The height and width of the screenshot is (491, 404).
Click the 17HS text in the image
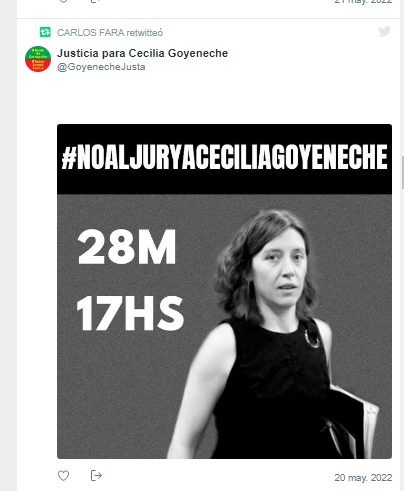[x=130, y=313]
